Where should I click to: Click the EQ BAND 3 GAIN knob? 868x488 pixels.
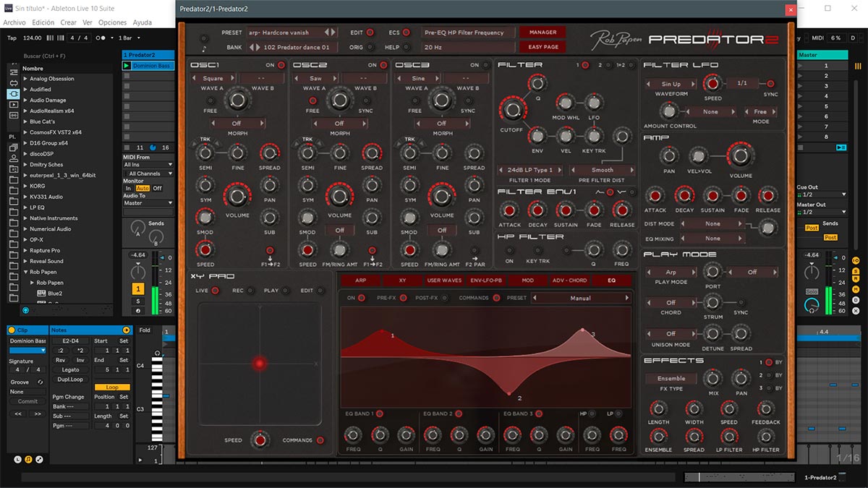[566, 435]
